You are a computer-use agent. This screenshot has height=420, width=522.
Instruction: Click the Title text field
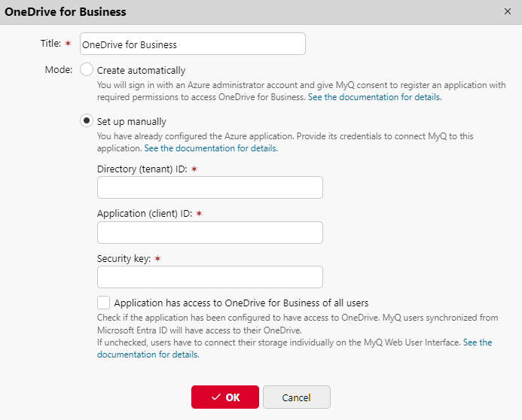(x=192, y=44)
